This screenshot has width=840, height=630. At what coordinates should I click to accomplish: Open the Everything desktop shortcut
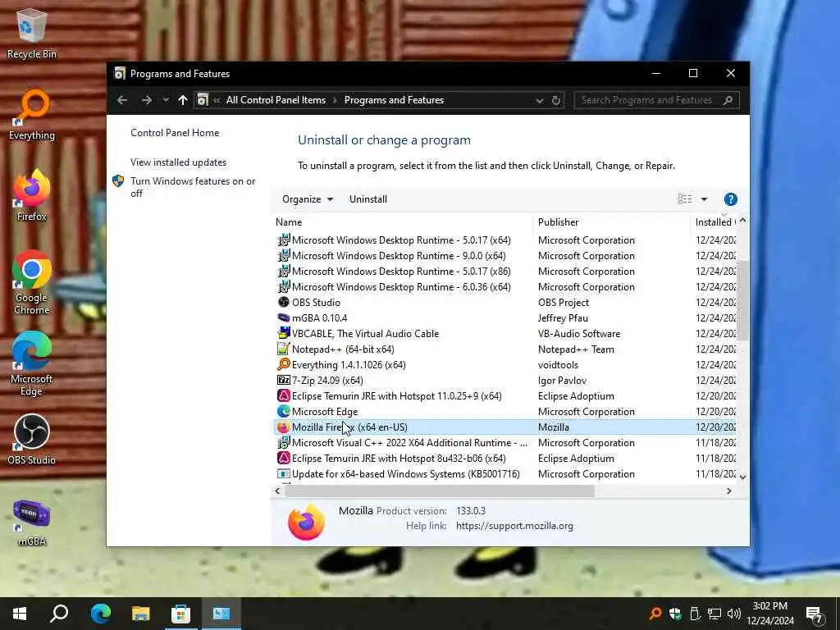point(32,115)
